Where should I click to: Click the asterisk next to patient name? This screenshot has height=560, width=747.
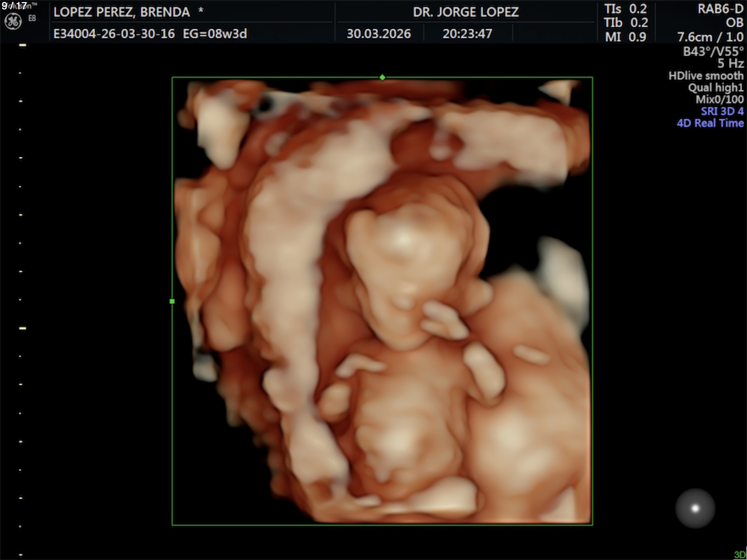(x=201, y=11)
